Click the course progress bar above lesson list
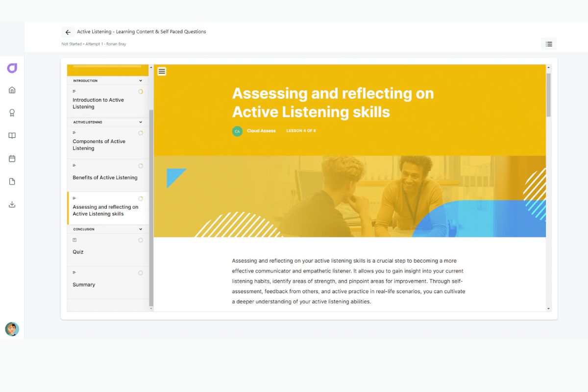 (x=107, y=66)
